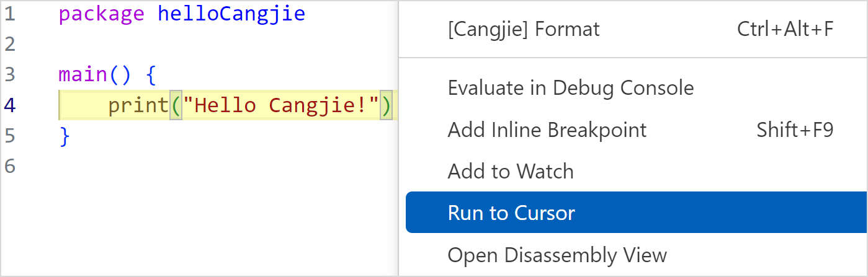This screenshot has height=277, width=868.
Task: Click the closing curly brace on line 5
Action: click(64, 136)
